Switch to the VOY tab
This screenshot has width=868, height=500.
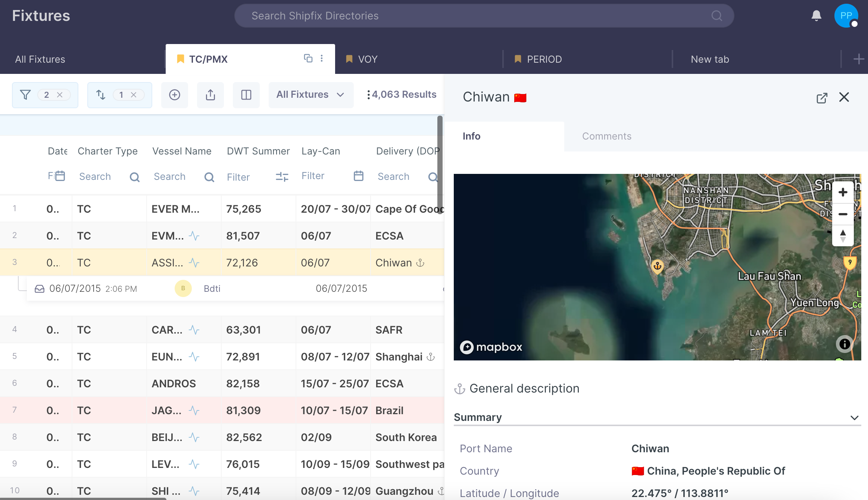(x=368, y=59)
